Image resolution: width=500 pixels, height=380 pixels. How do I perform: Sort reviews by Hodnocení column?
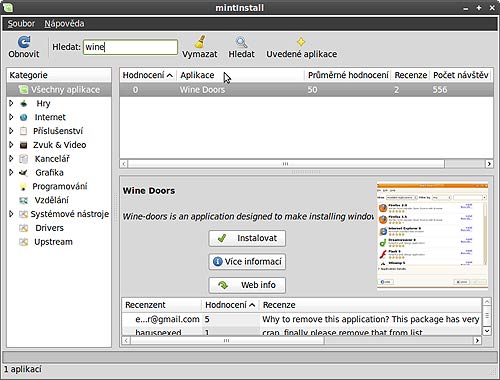coord(231,305)
